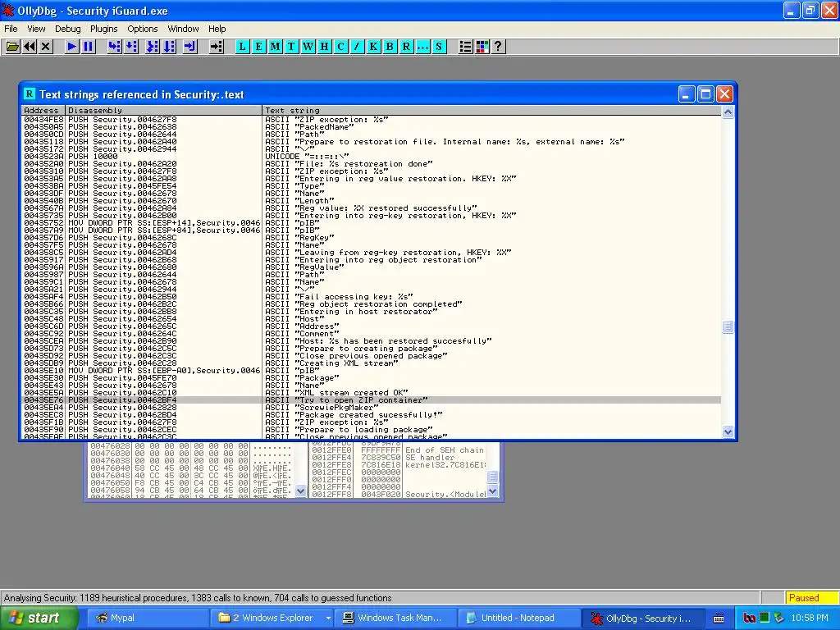
Task: Open Patches window with slash button
Action: pos(357,47)
